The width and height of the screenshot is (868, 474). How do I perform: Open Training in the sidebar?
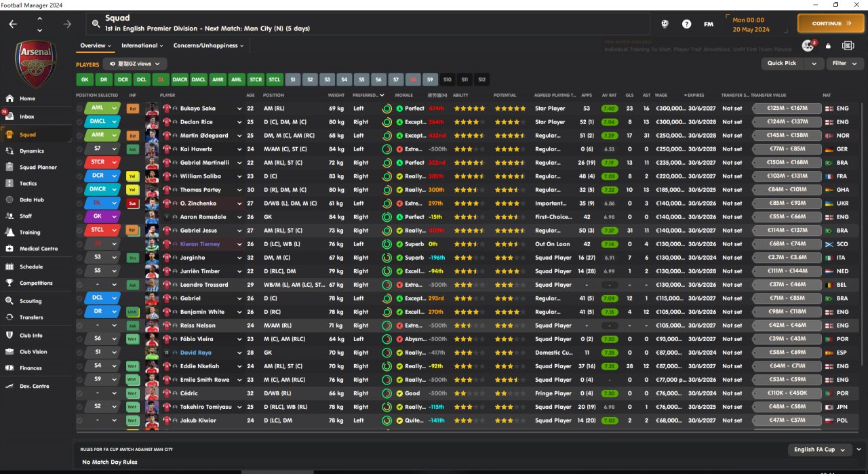coord(30,232)
